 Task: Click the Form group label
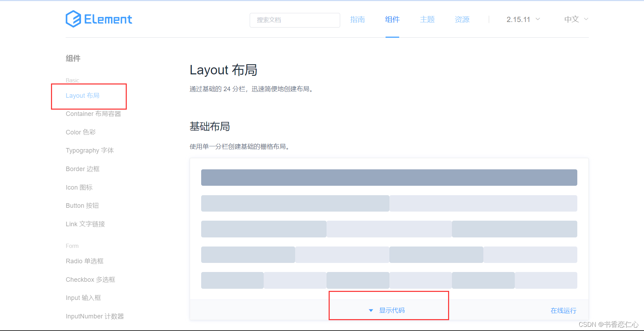point(72,246)
